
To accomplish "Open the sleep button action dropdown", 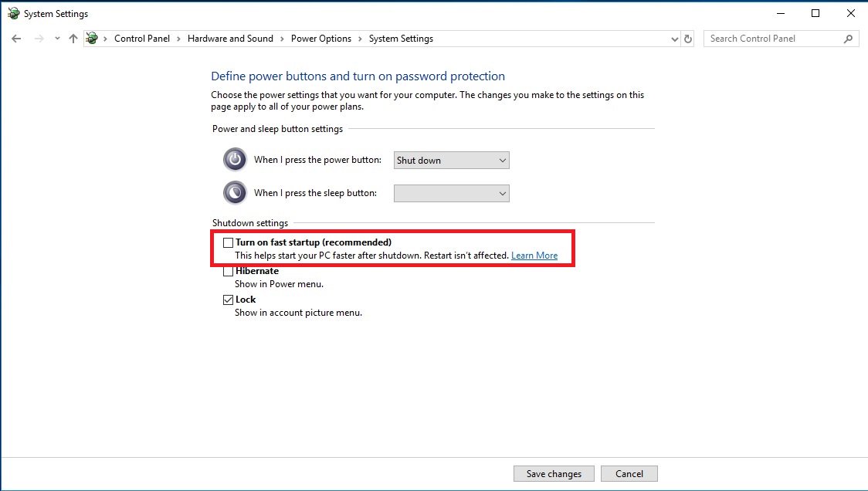I will 451,193.
